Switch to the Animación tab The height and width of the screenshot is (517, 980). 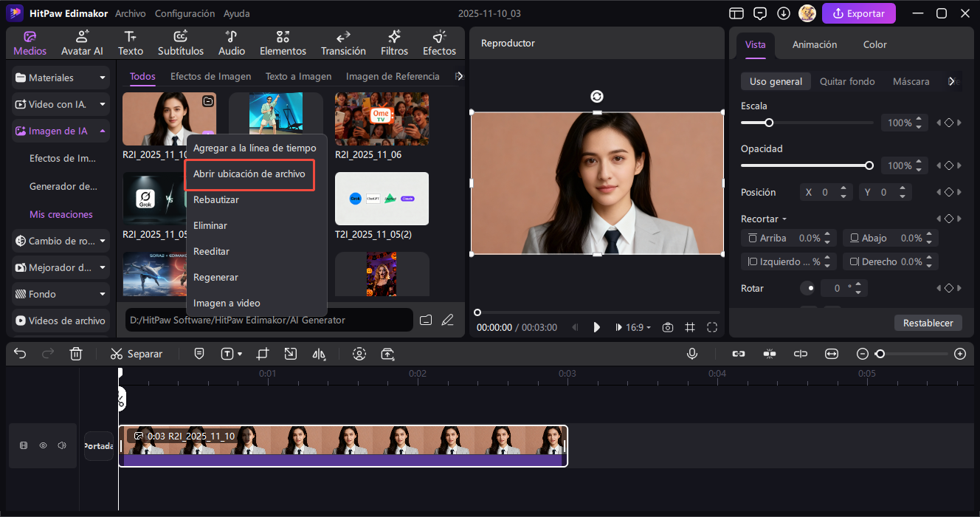(814, 44)
